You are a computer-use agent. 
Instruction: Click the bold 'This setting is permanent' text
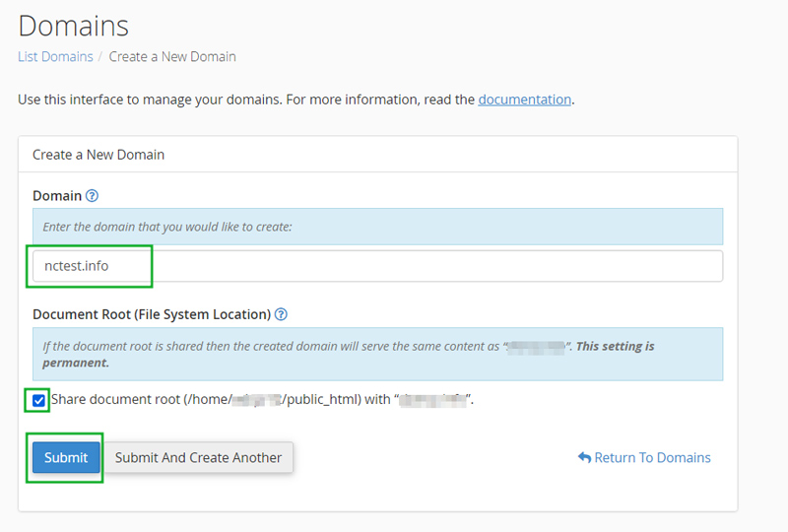[615, 347]
